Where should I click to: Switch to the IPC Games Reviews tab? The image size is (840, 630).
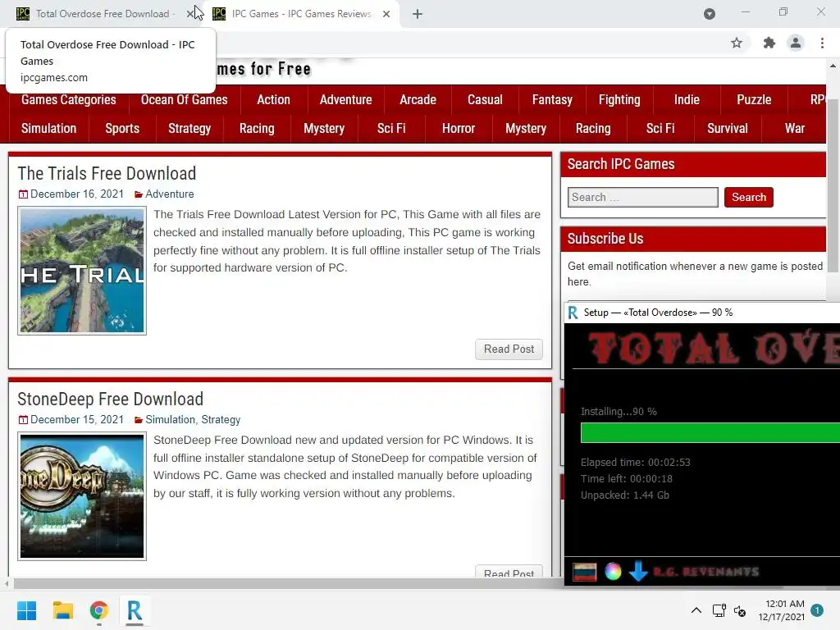(x=302, y=14)
